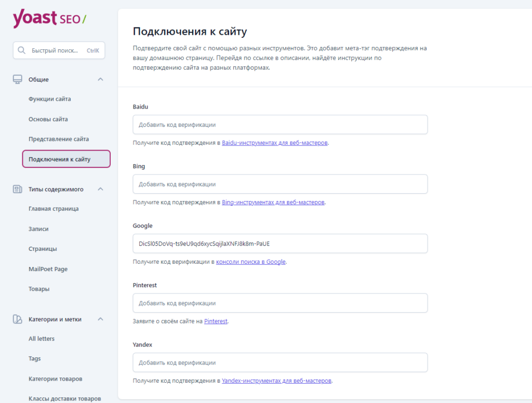The image size is (532, 403).
Task: Click the Категории и метки heading
Action: click(x=55, y=319)
